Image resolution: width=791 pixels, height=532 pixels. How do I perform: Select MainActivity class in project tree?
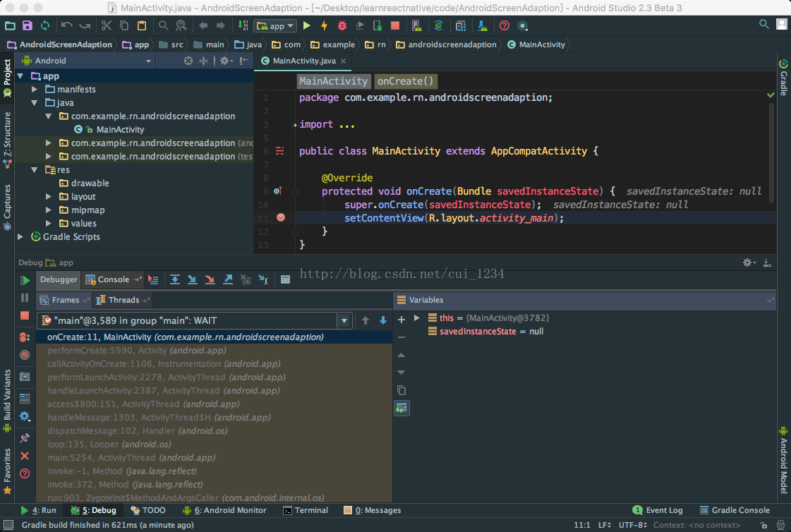click(x=120, y=130)
